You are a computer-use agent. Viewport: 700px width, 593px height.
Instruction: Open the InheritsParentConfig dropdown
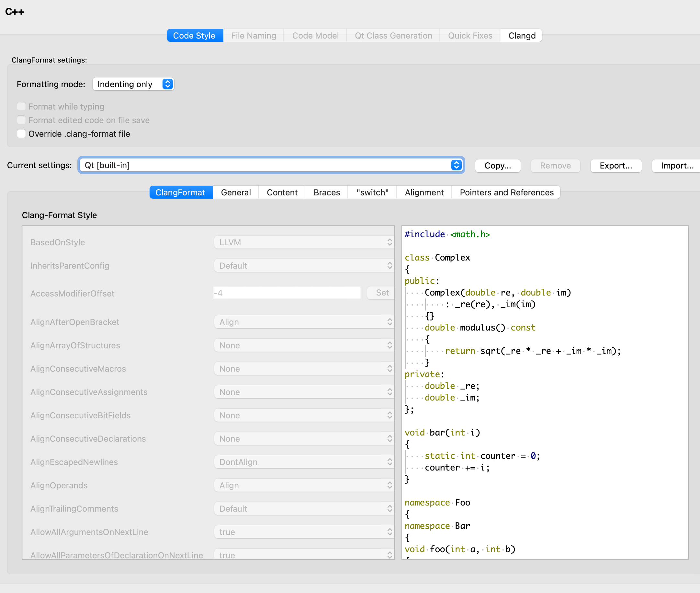(x=304, y=266)
